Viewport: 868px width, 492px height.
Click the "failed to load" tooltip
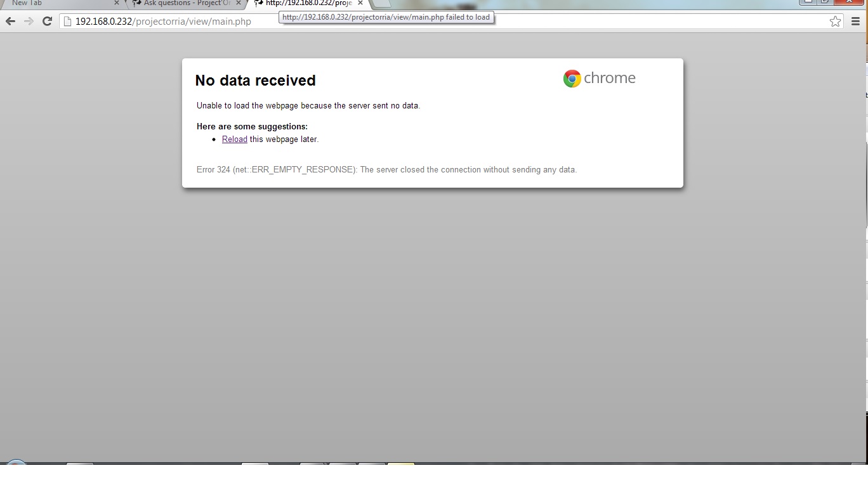(x=386, y=17)
